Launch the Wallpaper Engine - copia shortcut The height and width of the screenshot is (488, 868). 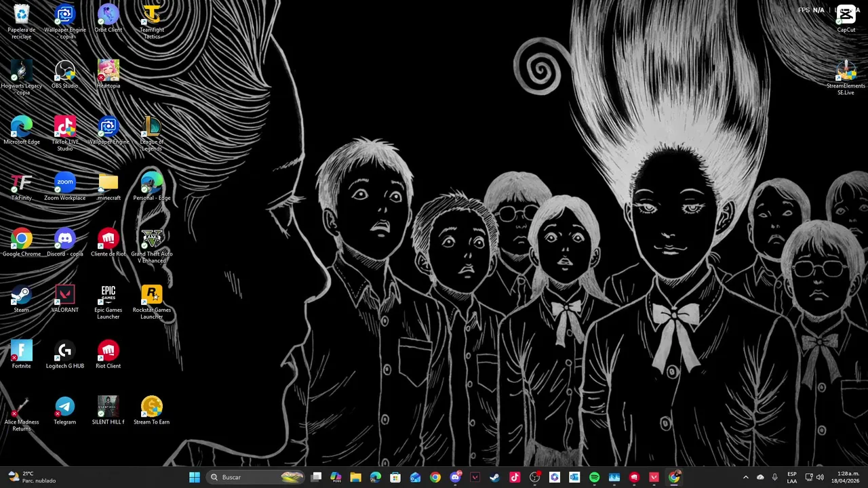(x=65, y=22)
